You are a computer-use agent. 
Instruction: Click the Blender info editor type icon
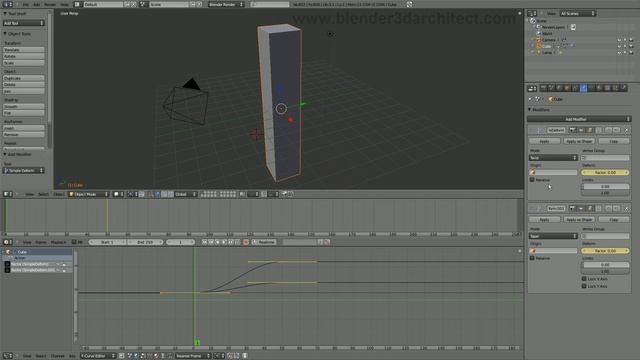tap(7, 4)
